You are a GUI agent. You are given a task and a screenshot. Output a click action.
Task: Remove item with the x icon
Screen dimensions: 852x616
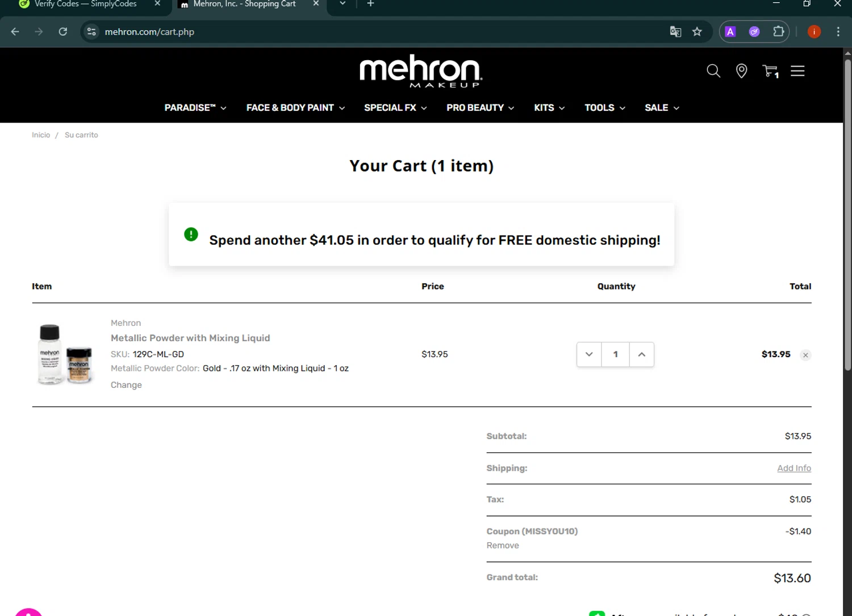(805, 355)
